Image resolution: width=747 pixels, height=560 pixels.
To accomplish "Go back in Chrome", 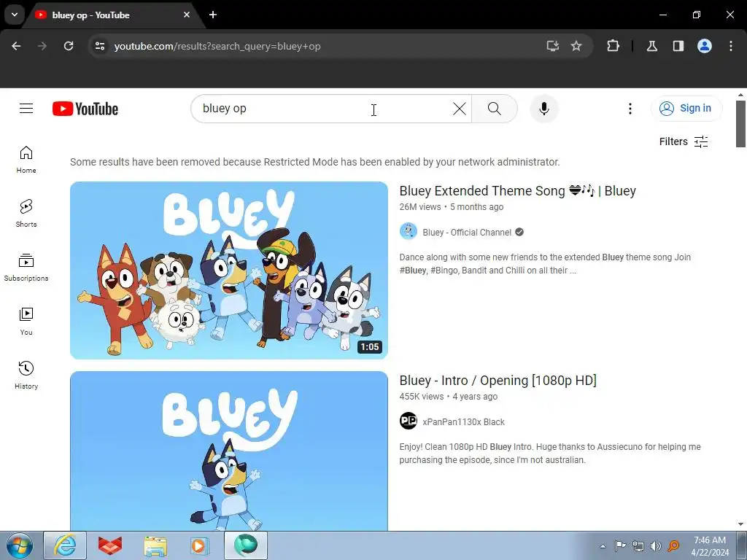I will 16,46.
